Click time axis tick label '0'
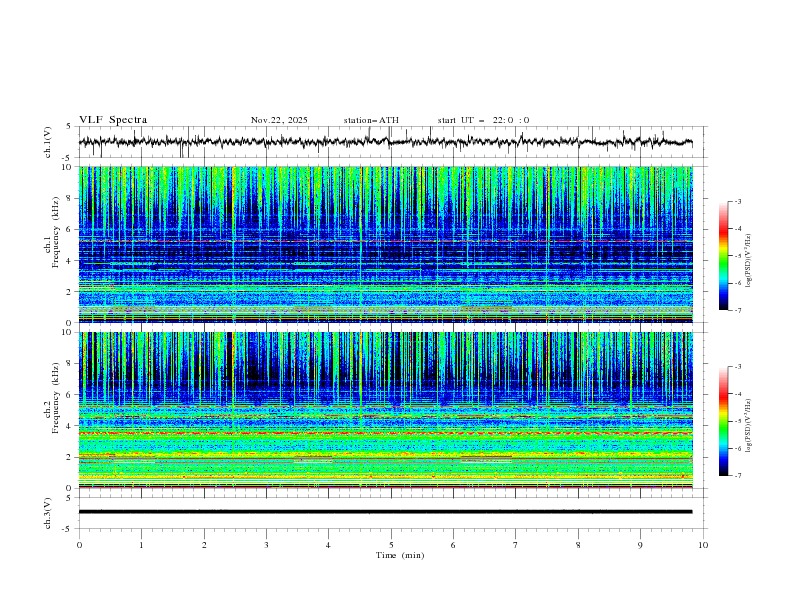The height and width of the screenshot is (612, 792). 79,545
